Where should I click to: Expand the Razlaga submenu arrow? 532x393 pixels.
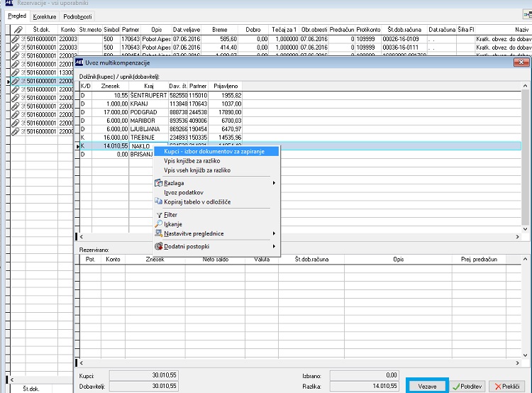click(274, 183)
